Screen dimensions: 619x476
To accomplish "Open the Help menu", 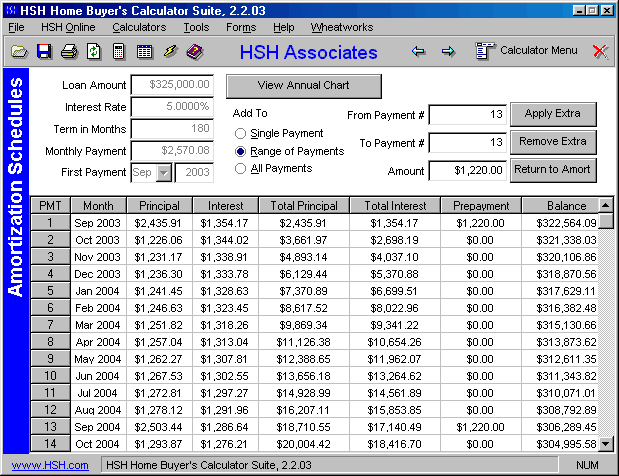I will 283,27.
